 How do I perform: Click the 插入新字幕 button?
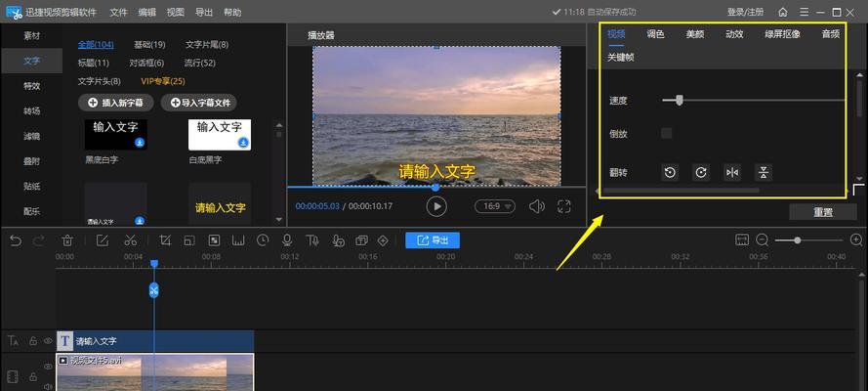click(x=115, y=103)
